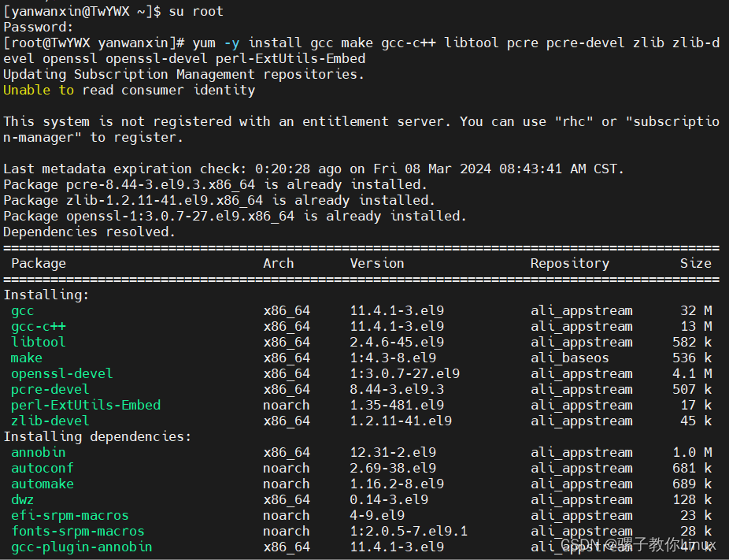
Task: Select the 'autoconf' dependency name
Action: click(43, 468)
